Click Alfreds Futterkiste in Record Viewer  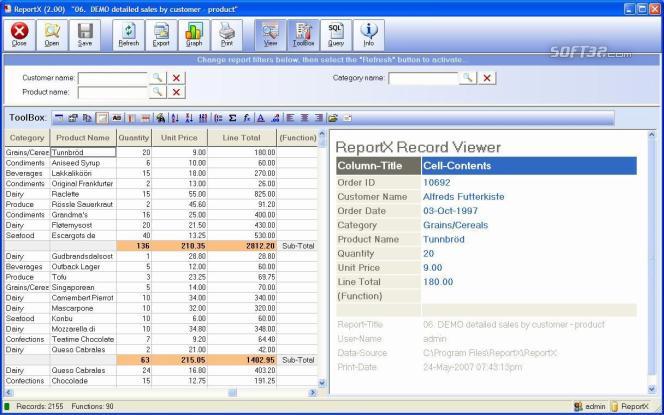point(464,197)
